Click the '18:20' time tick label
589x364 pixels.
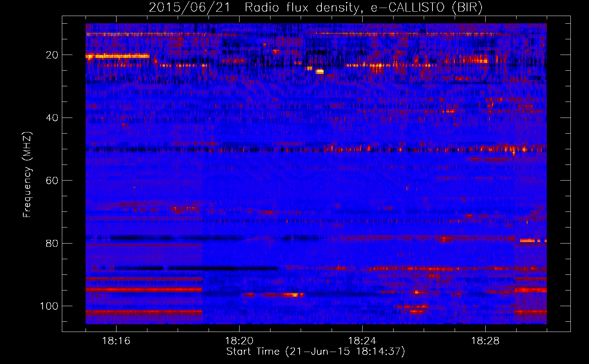[239, 341]
